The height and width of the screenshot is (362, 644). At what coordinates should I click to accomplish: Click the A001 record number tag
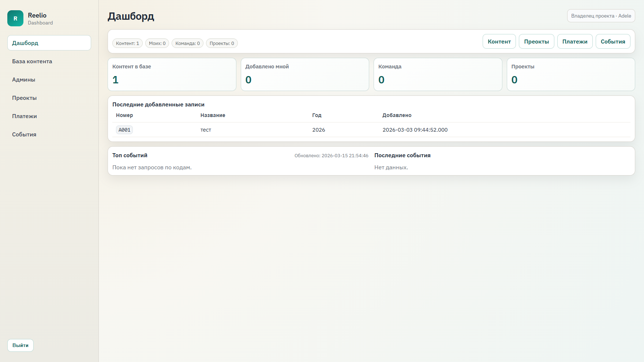[124, 129]
